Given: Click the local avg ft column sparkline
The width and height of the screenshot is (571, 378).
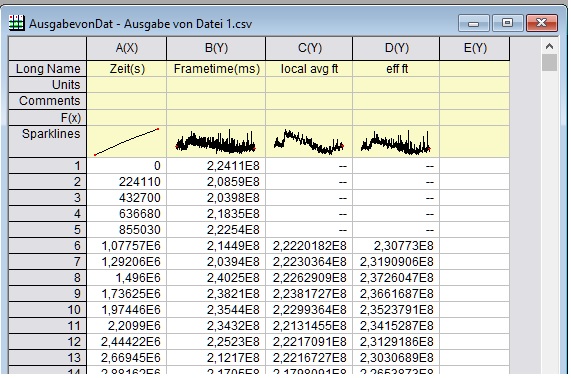Looking at the screenshot, I should pos(309,142).
